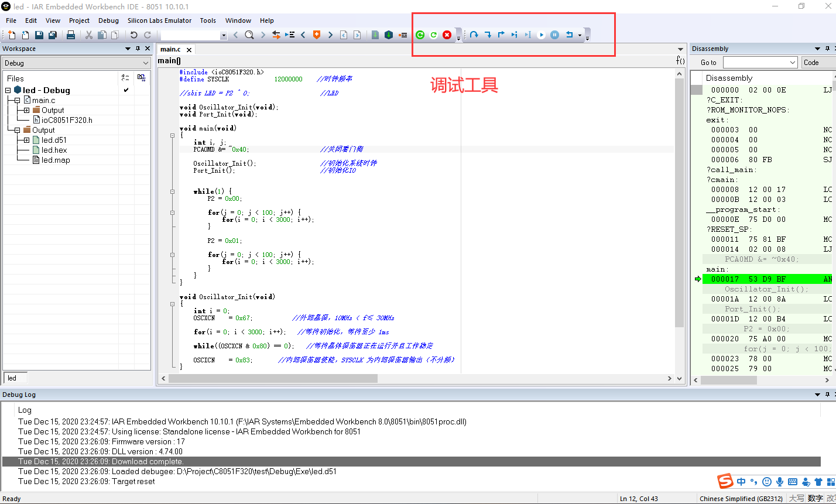The height and width of the screenshot is (504, 836).
Task: Click the Break pause icon
Action: [x=554, y=35]
